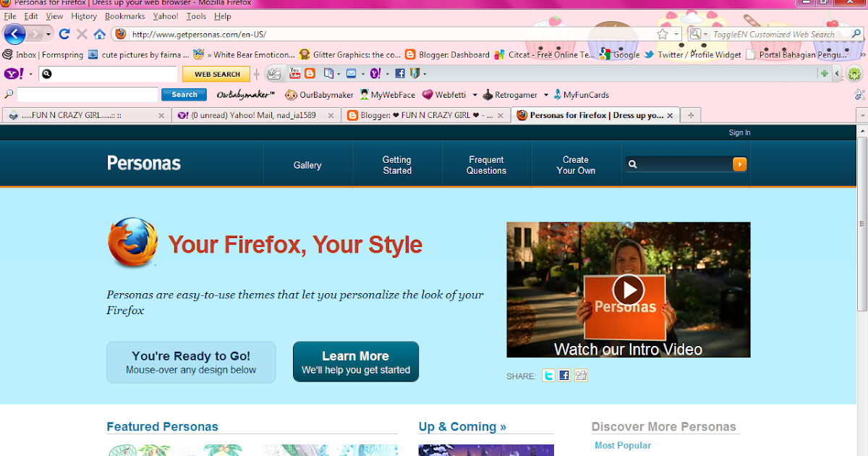This screenshot has width=868, height=456.
Task: Click the Firefox site identity icon in address bar
Action: click(x=121, y=34)
